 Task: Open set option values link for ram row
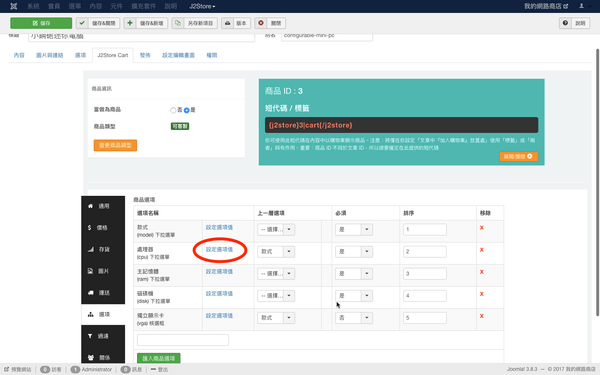(219, 272)
